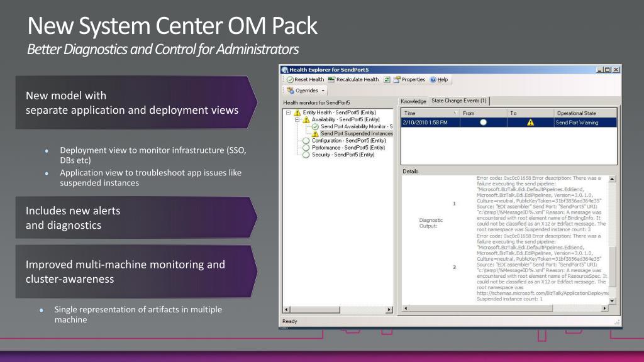The image size is (644, 362).
Task: Open Help from the toolbar
Action: (x=439, y=80)
